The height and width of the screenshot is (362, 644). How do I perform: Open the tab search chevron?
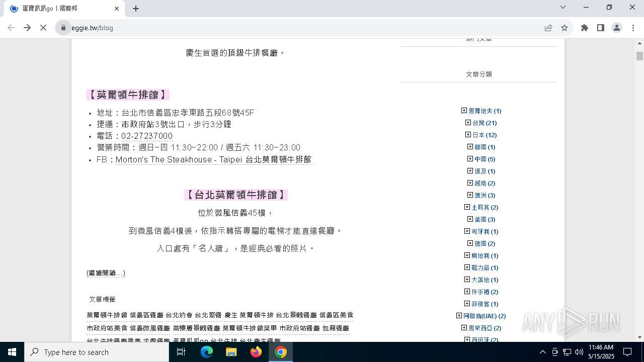click(563, 7)
